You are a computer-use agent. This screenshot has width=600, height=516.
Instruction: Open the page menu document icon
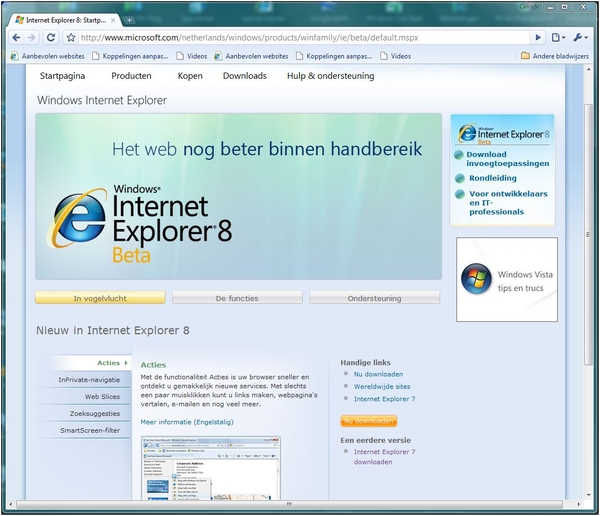tap(558, 38)
